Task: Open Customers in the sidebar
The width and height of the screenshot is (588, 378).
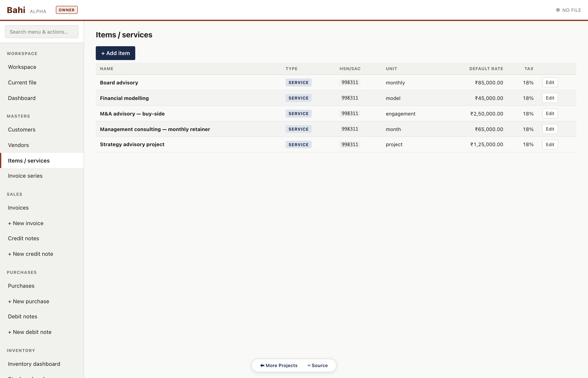Action: click(22, 130)
